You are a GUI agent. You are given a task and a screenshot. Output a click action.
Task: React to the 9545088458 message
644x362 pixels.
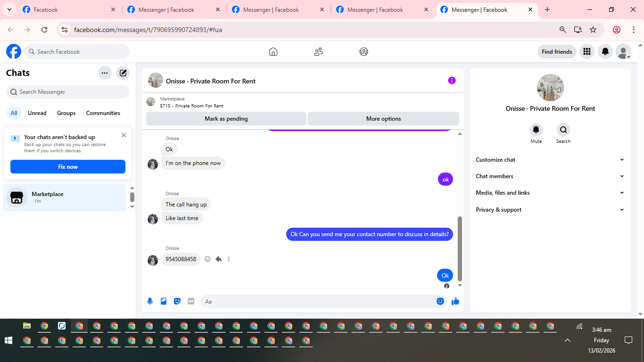click(x=207, y=259)
